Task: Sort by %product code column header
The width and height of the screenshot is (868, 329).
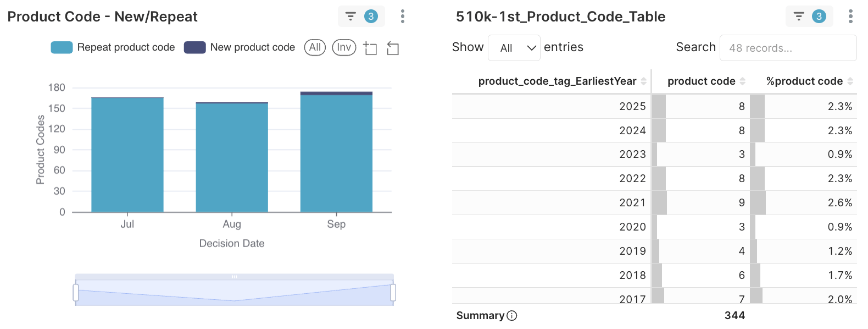Action: 804,81
